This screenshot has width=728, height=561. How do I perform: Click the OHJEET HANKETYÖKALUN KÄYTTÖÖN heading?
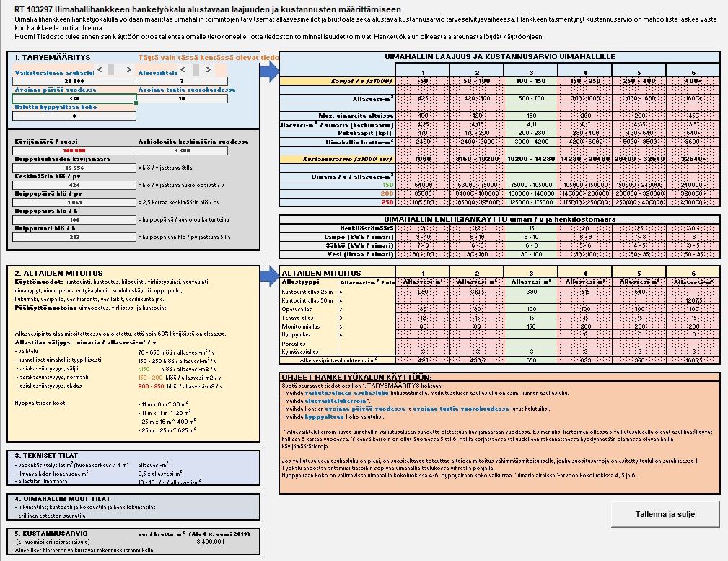(x=356, y=377)
